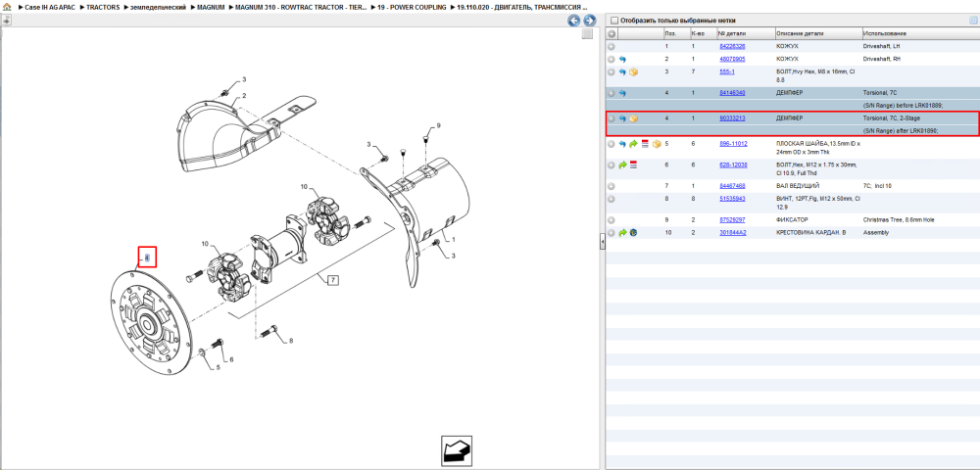Click blue replacement arrow in row 84146340
The image size is (980, 470).
tap(622, 93)
